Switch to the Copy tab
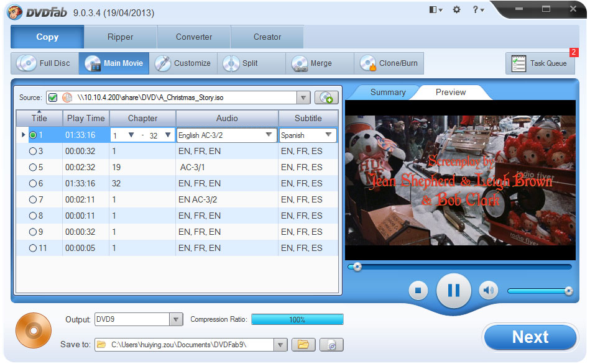Image resolution: width=590 pixels, height=364 pixels. [x=47, y=37]
